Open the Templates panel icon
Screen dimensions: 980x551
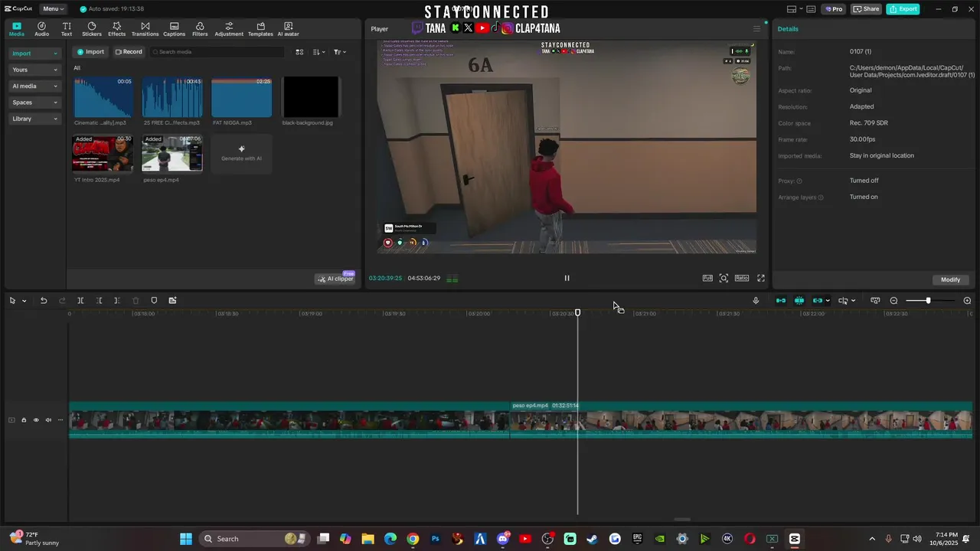tap(260, 29)
